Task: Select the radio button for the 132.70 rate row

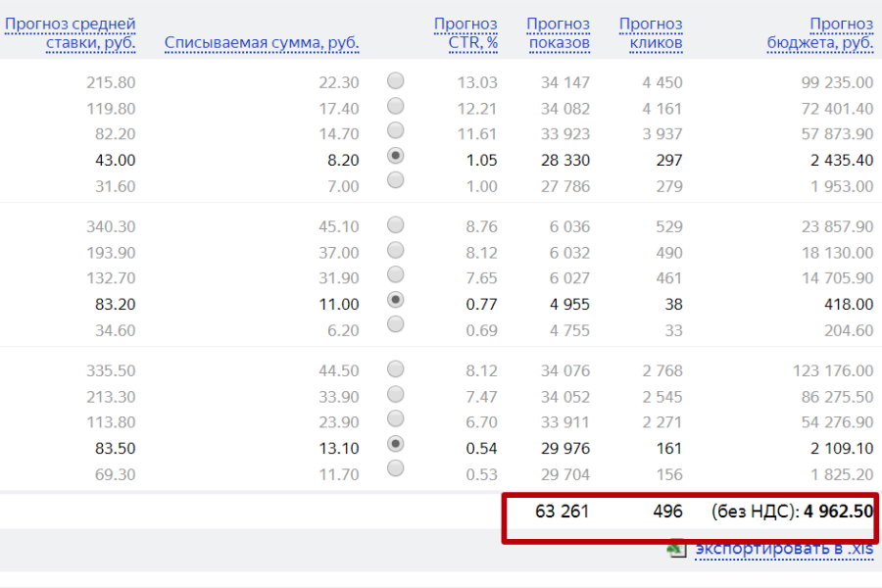Action: tap(396, 274)
